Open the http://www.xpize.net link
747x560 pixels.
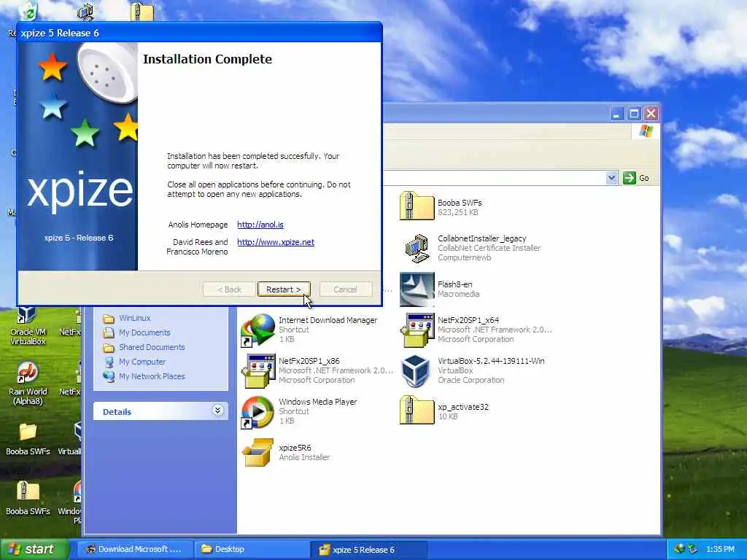click(x=275, y=242)
